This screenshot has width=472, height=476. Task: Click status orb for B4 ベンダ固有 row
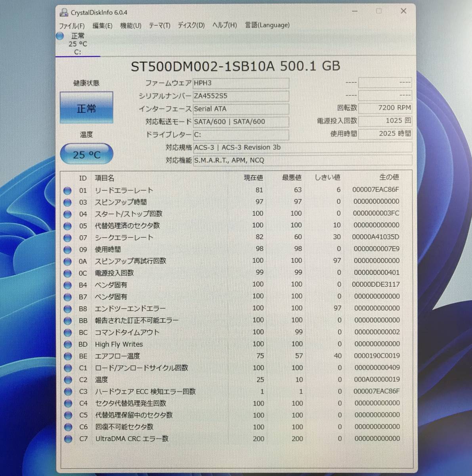pyautogui.click(x=68, y=285)
